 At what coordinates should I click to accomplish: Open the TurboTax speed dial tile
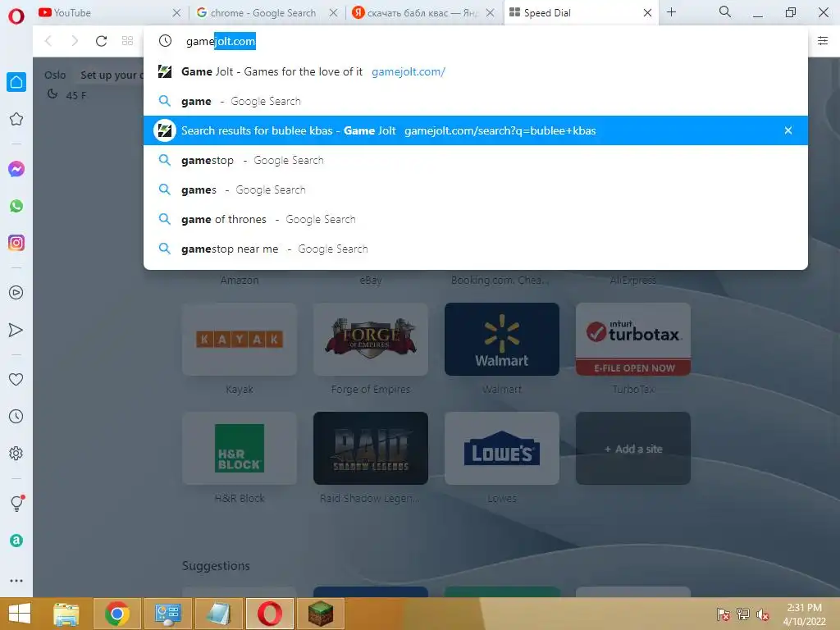[633, 339]
